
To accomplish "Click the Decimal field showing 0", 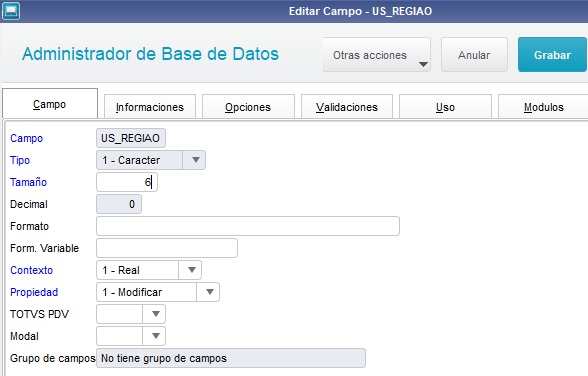I will pyautogui.click(x=119, y=204).
